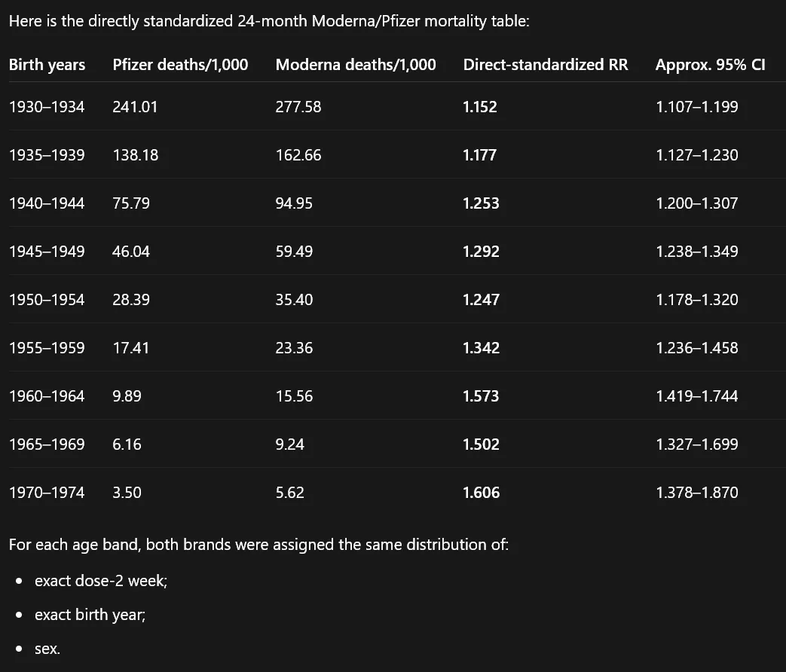Image resolution: width=786 pixels, height=672 pixels.
Task: Select the 1.238–1.349 confidence interval cell
Action: 697,251
